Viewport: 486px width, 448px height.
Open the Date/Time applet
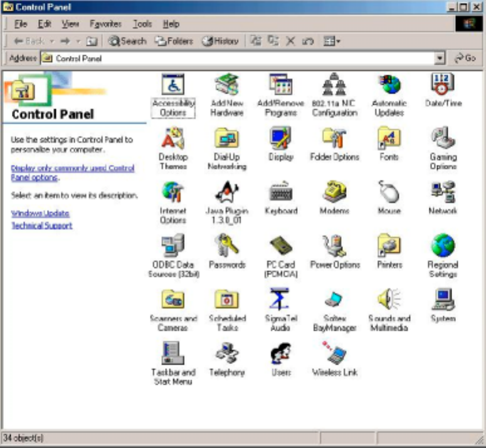coord(443,90)
